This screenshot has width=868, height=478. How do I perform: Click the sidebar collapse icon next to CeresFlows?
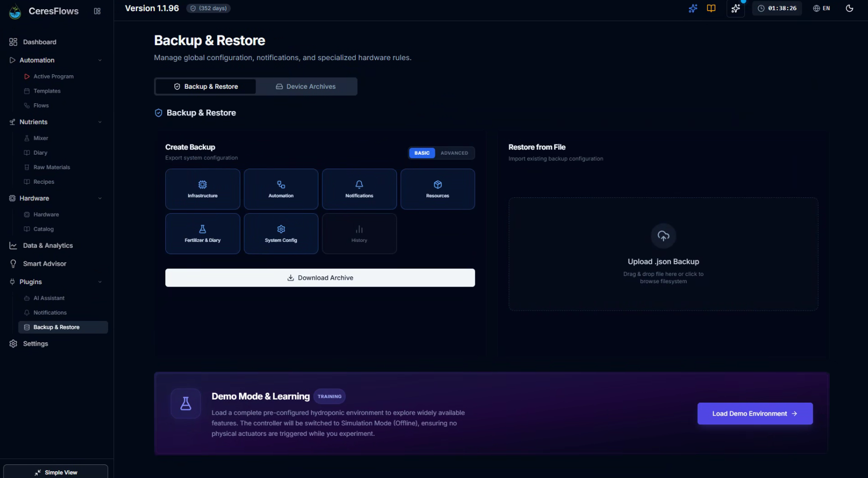coord(97,11)
